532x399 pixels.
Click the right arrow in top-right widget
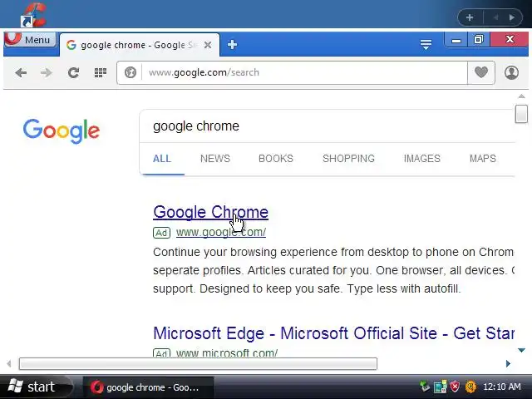pos(512,17)
